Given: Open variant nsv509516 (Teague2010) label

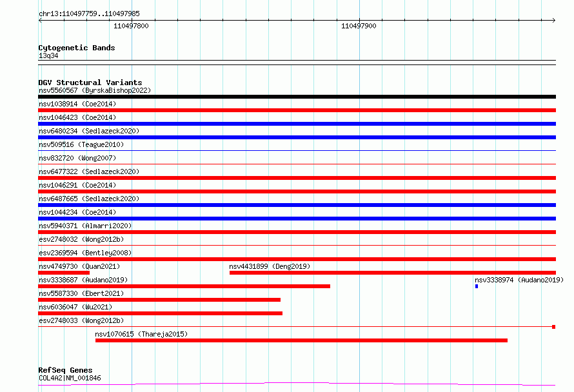Looking at the screenshot, I should 81,144.
